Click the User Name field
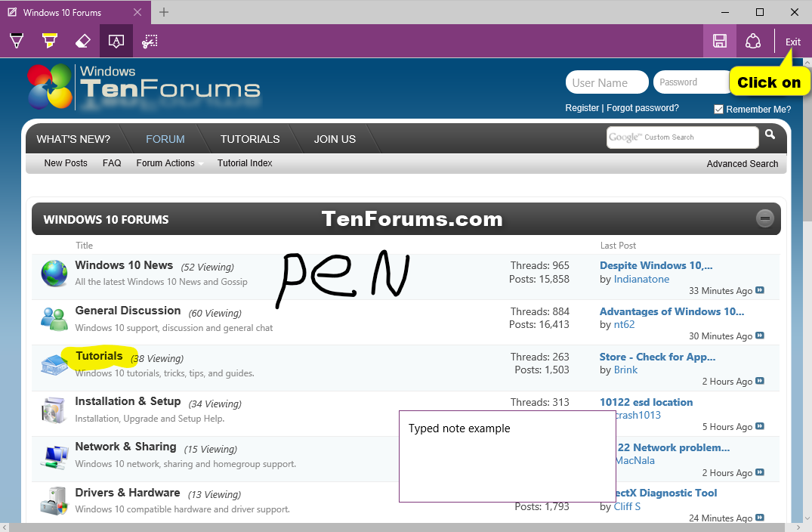 point(607,82)
